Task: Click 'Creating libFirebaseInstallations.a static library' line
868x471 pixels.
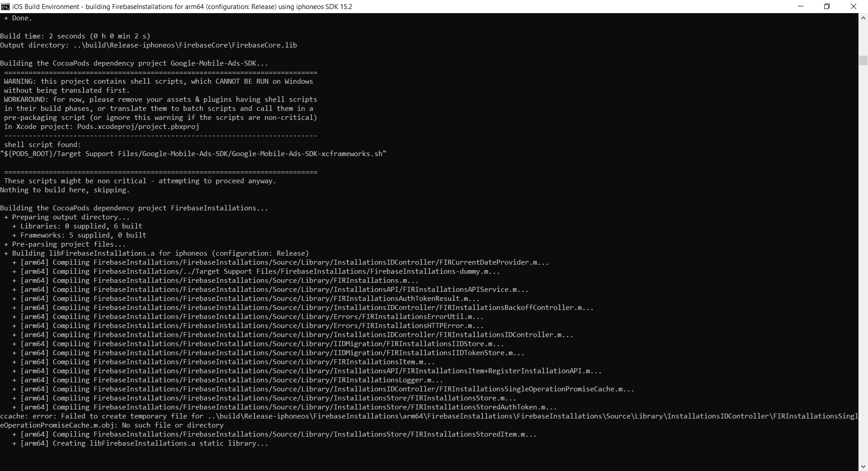Action: tap(140, 443)
